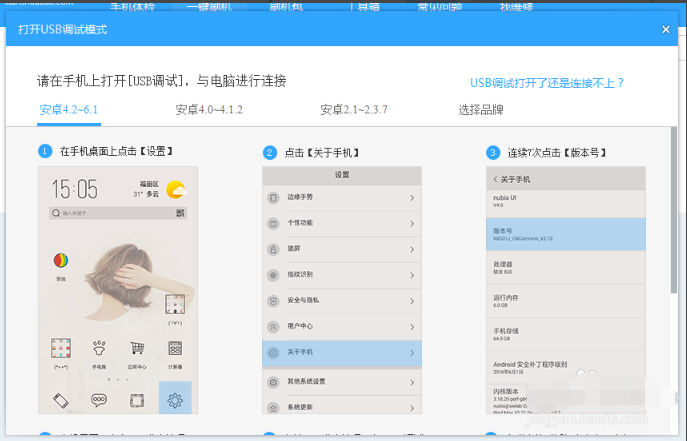The width and height of the screenshot is (687, 441).
Task: Click the 手电筒 flashlight icon
Action: coord(99,349)
